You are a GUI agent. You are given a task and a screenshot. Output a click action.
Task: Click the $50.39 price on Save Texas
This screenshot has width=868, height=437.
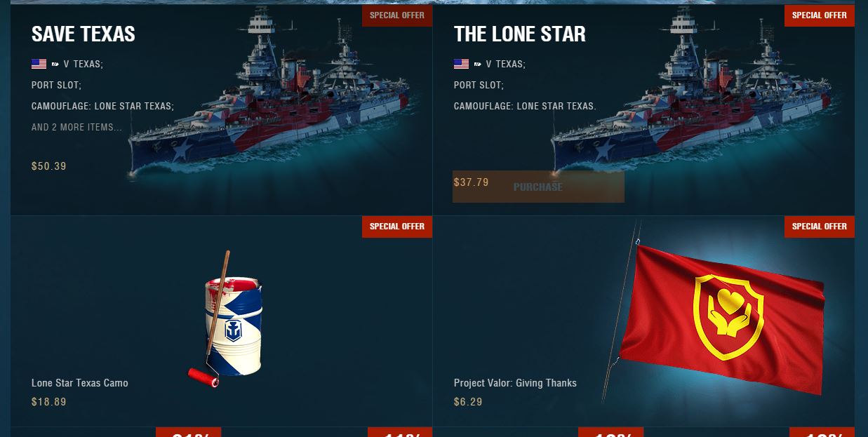click(x=49, y=166)
